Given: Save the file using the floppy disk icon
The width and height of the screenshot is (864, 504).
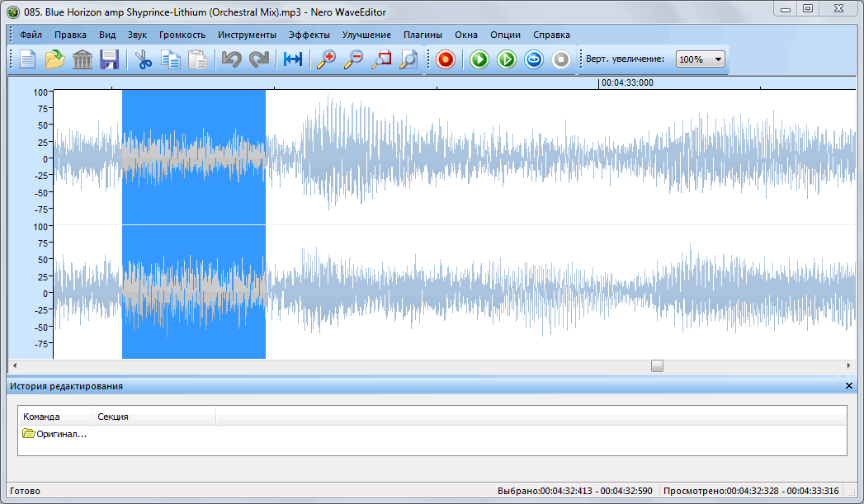Looking at the screenshot, I should tap(109, 59).
